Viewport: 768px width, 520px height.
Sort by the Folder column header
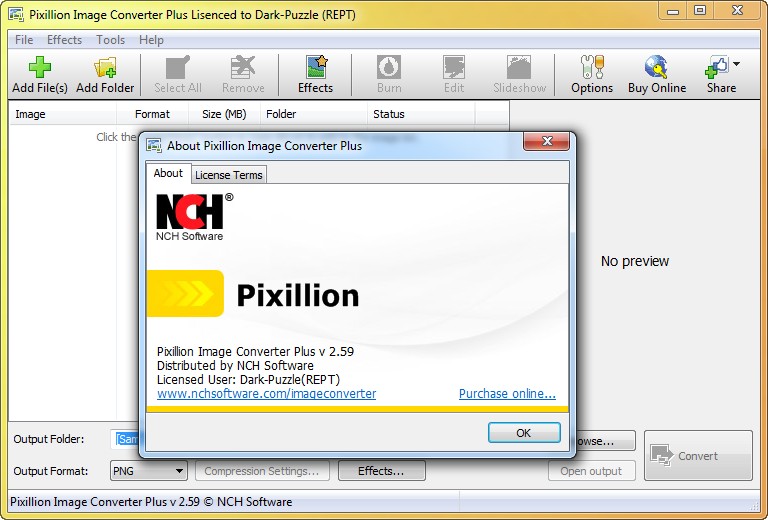pyautogui.click(x=314, y=114)
